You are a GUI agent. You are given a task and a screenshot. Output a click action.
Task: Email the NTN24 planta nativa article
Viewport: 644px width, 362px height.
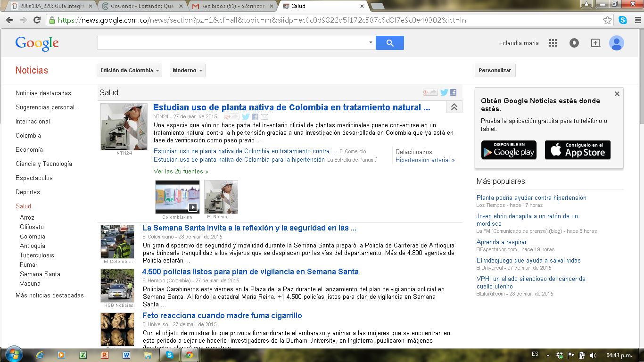(x=264, y=117)
